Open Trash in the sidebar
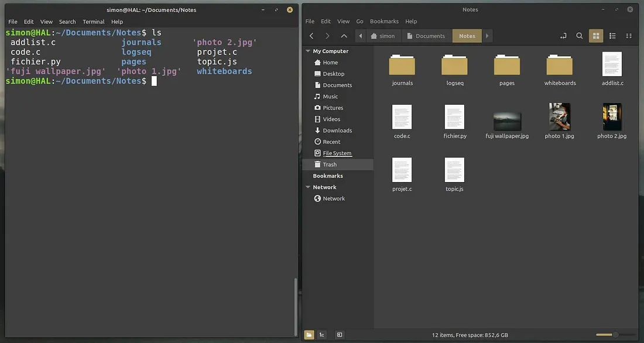The height and width of the screenshot is (343, 644). pos(338,164)
